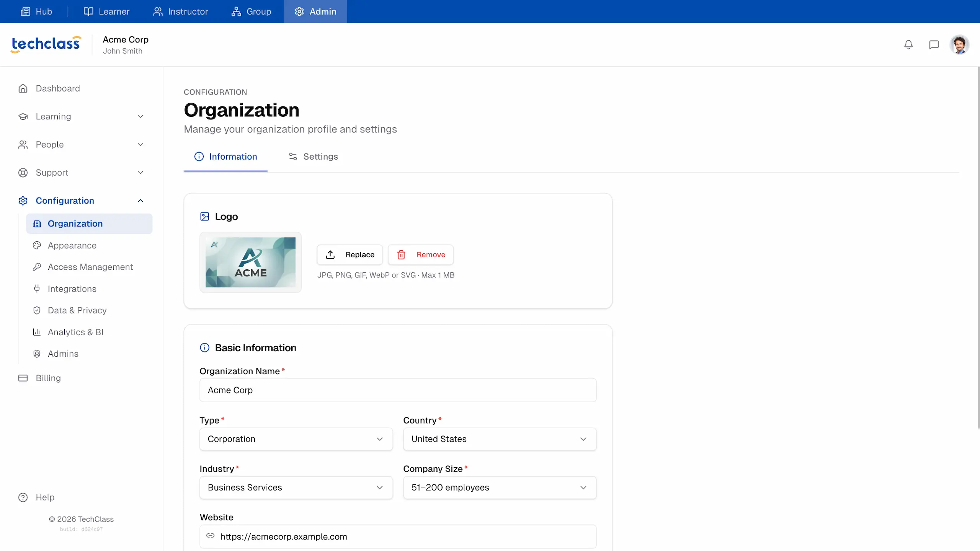Switch to the Settings tab

313,156
